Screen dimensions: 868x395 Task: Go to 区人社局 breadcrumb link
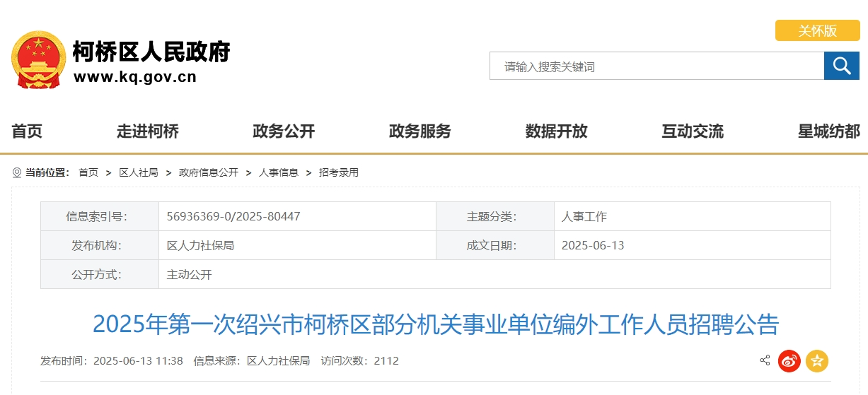tap(139, 172)
